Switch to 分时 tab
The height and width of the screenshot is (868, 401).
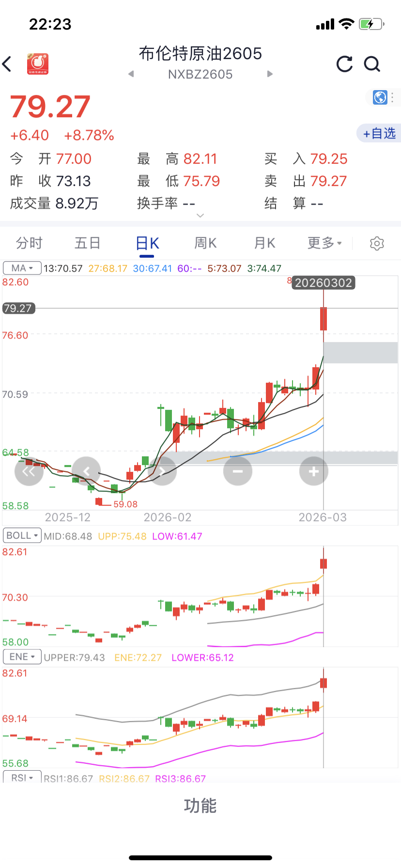point(30,243)
